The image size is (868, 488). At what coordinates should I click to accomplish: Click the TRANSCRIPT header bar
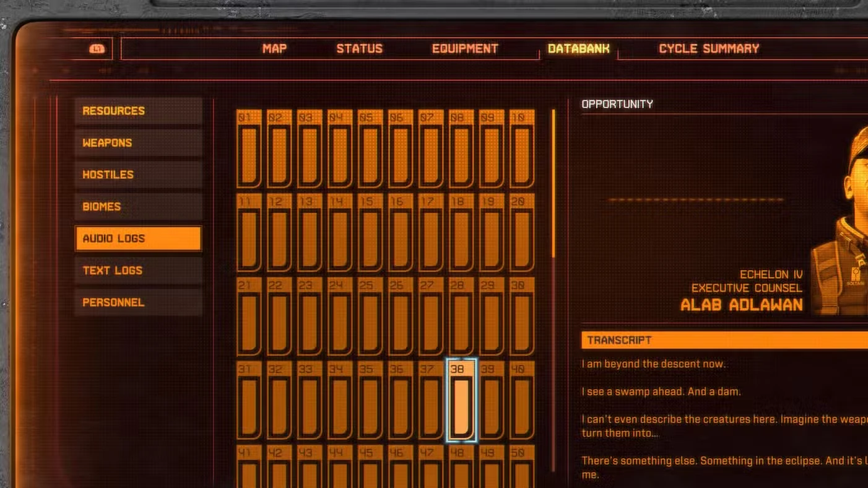724,340
